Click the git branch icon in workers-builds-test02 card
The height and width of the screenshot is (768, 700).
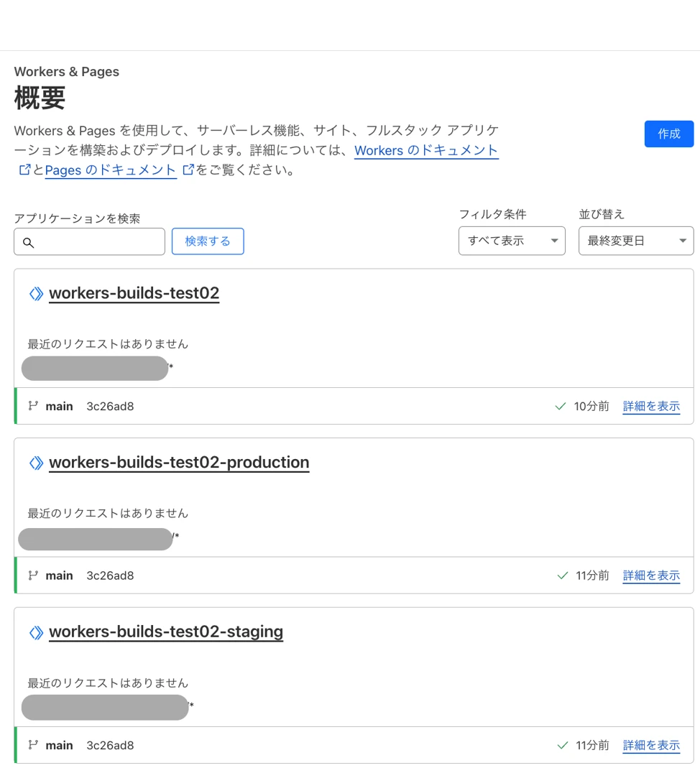pos(33,406)
